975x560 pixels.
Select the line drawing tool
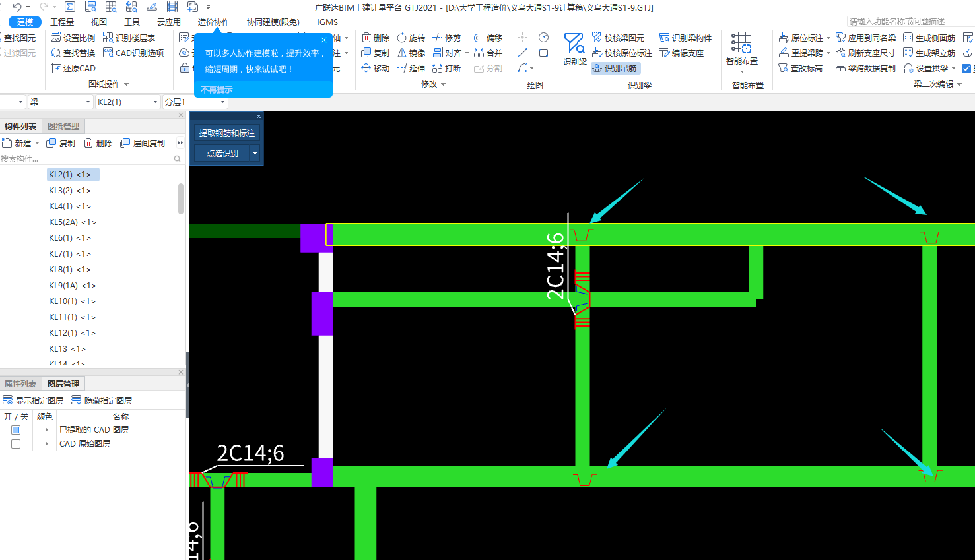tap(523, 53)
